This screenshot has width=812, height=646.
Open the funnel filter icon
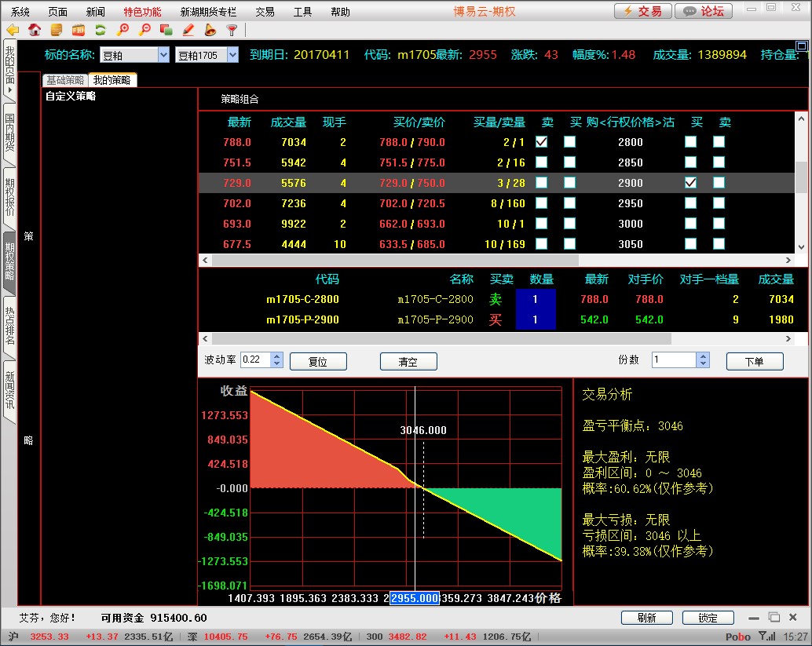click(232, 31)
